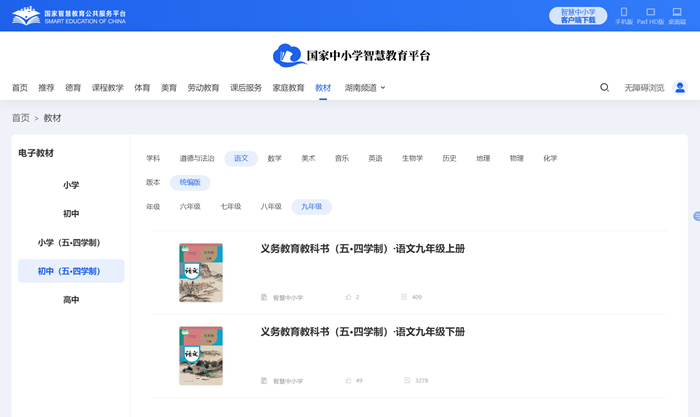Select 初中（五·四学制） in sidebar

(x=71, y=271)
